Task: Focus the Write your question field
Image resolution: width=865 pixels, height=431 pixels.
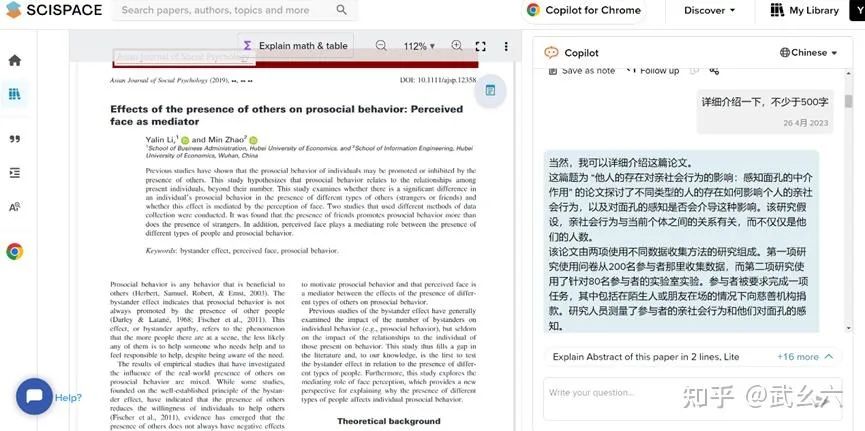Action: coord(692,399)
